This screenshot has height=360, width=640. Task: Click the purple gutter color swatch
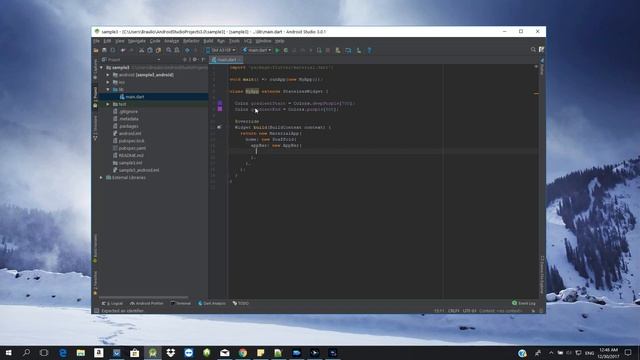pyautogui.click(x=220, y=109)
